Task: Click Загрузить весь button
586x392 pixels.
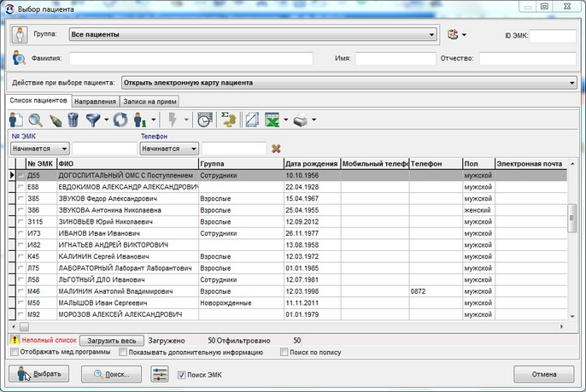Action: 111,341
